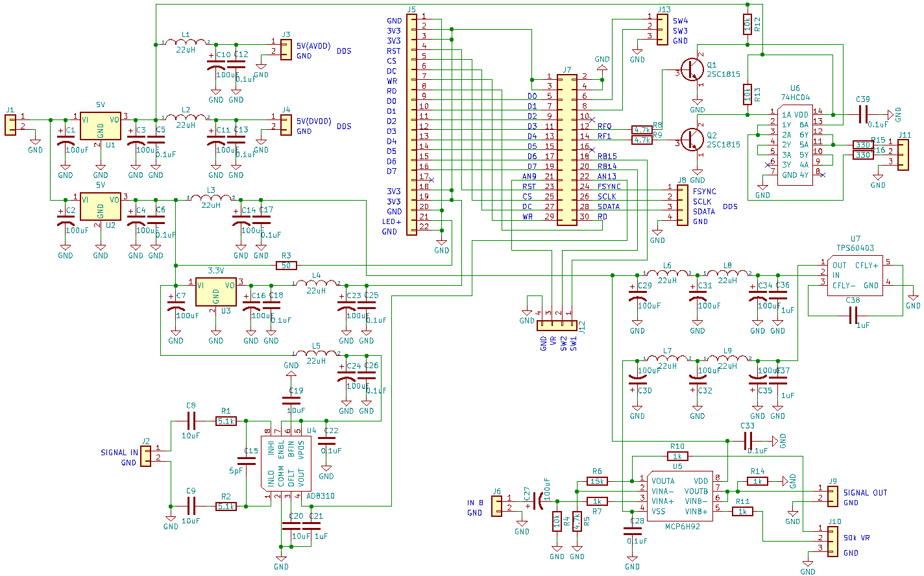
Task: Select the R10 1k feedback resistor
Action: click(677, 457)
